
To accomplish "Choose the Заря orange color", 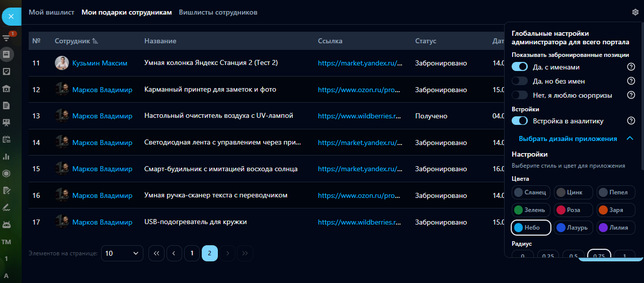I will click(616, 210).
